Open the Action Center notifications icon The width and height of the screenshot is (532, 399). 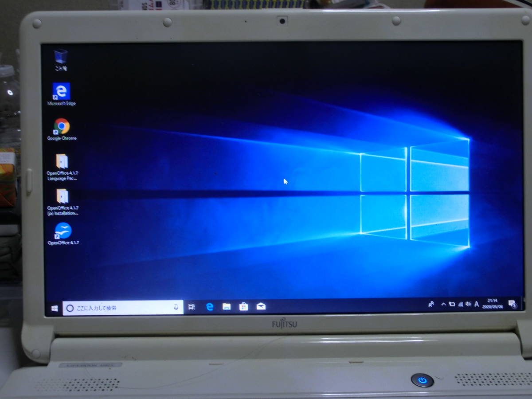(x=512, y=304)
